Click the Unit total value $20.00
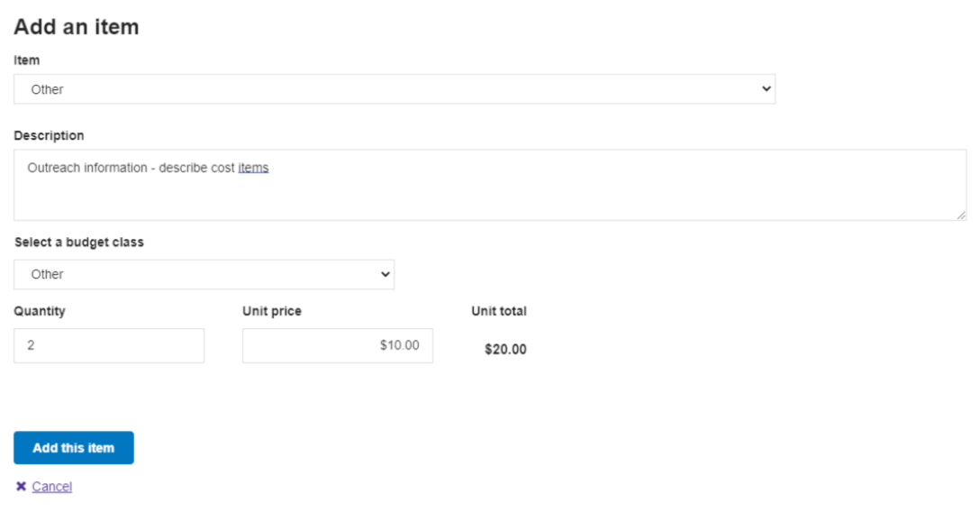The height and width of the screenshot is (512, 980). point(505,350)
